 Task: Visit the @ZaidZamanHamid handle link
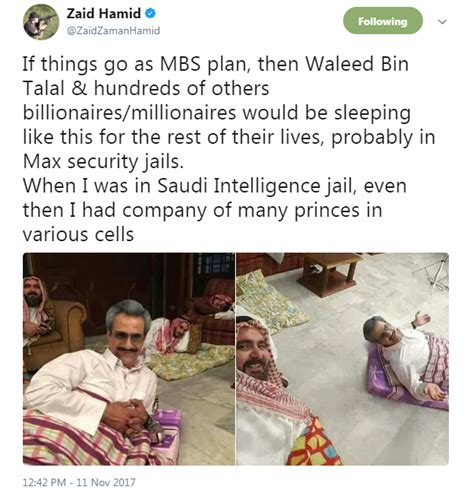point(113,31)
